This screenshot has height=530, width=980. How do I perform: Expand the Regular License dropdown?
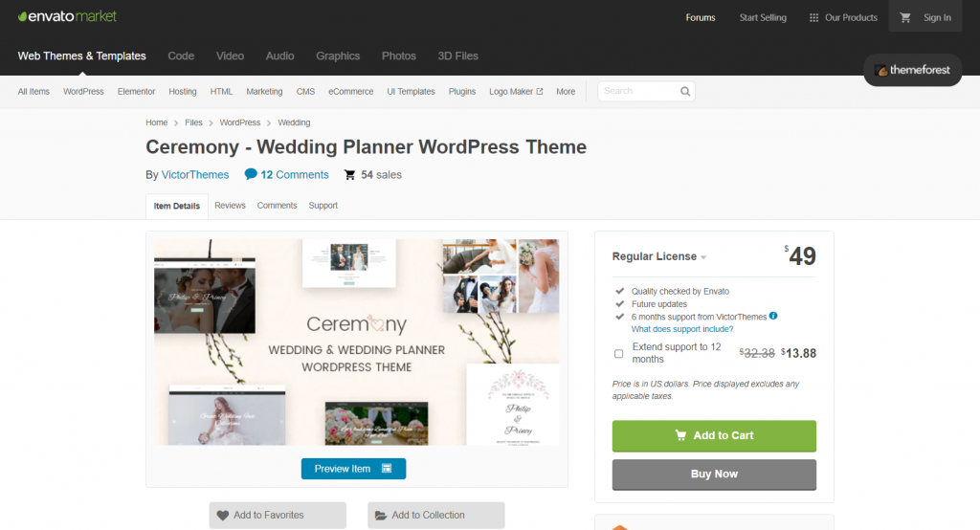(x=658, y=257)
